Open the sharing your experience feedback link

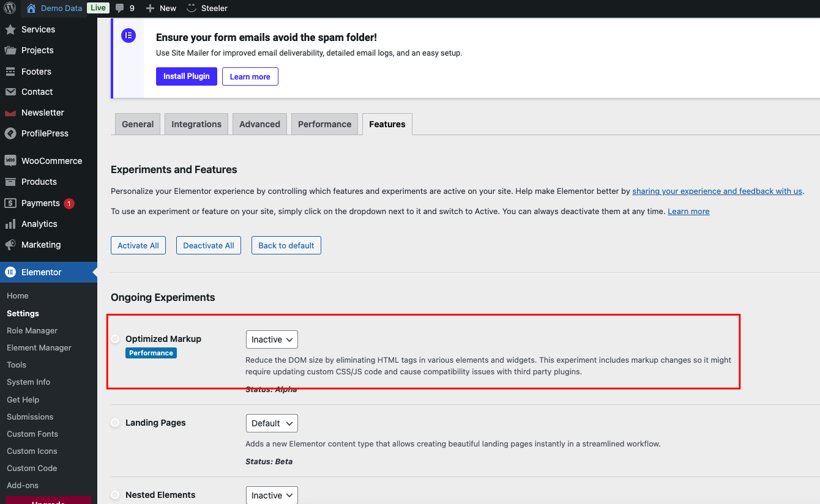pos(717,191)
